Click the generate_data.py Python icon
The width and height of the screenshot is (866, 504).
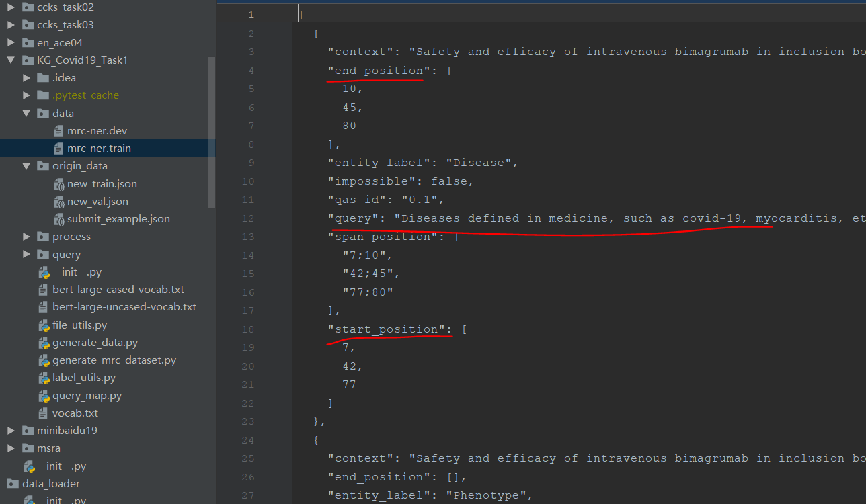[x=44, y=343]
